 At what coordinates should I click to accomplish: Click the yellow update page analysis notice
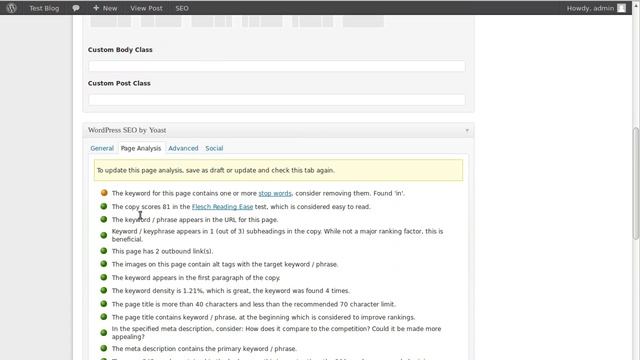click(278, 170)
